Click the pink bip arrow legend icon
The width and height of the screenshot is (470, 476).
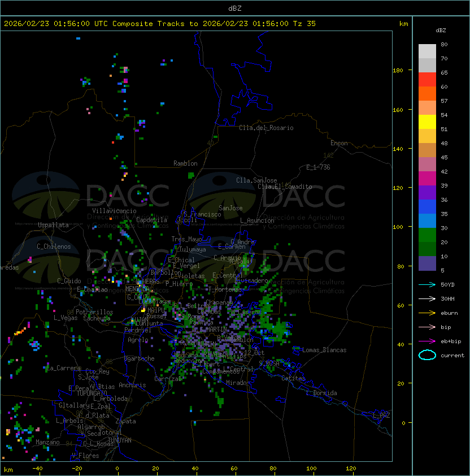[x=427, y=327]
